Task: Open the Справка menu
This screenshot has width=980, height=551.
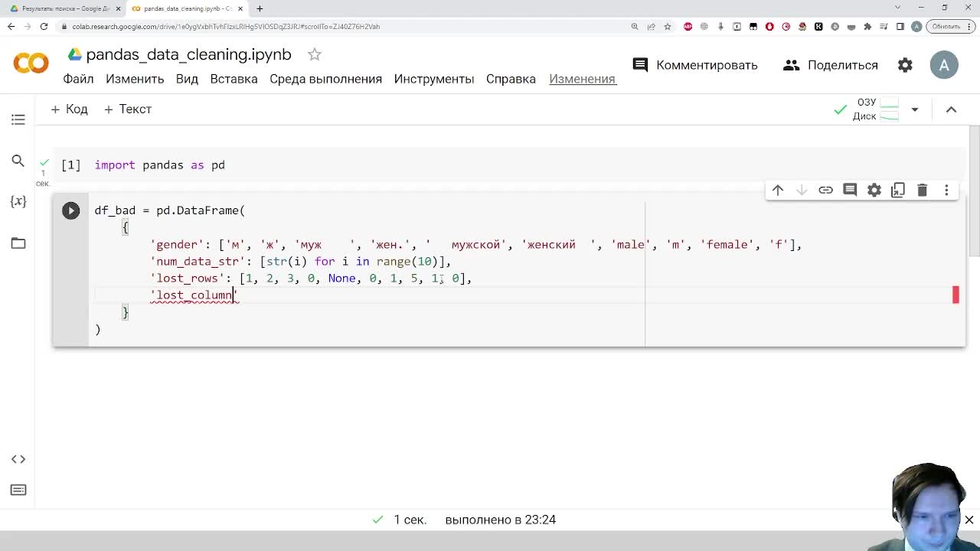Action: click(x=511, y=79)
